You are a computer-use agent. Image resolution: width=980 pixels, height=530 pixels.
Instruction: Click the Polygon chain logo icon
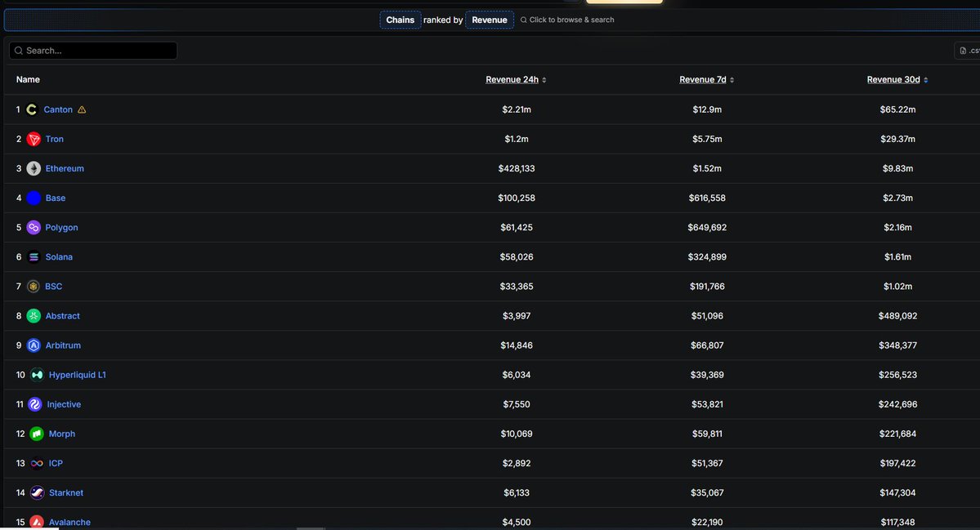[x=34, y=227]
